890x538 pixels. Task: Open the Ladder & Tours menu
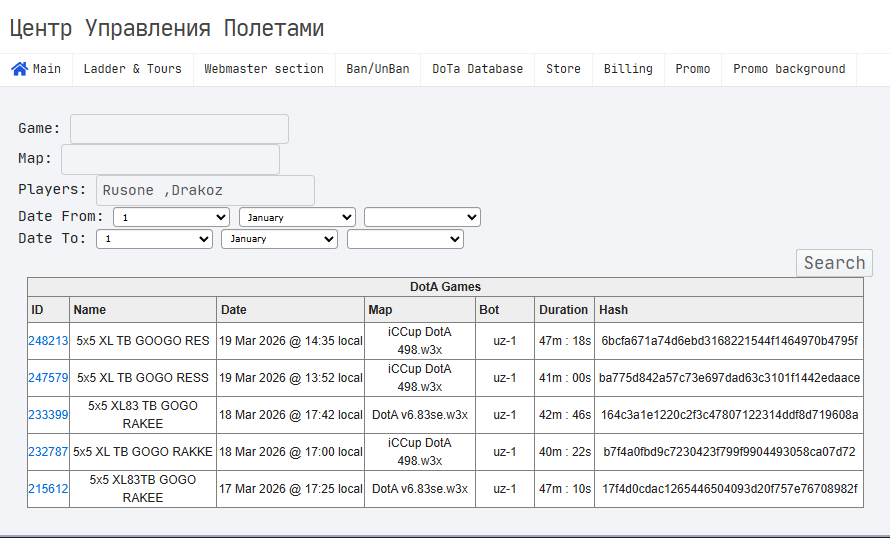[x=132, y=69]
